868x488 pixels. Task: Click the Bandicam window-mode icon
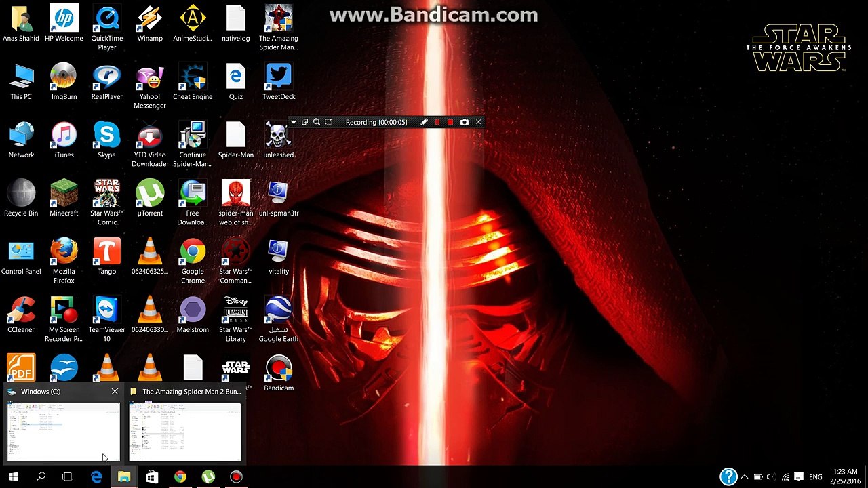tap(304, 122)
